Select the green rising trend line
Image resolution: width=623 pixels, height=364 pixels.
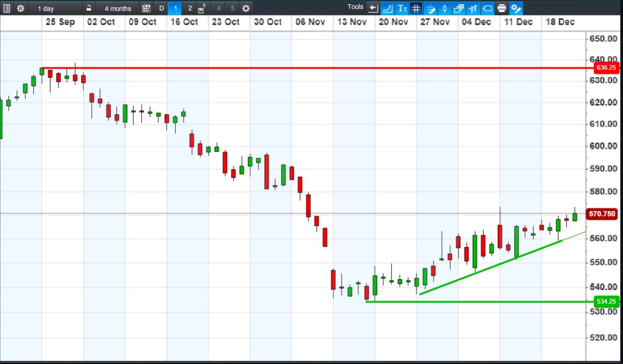click(x=491, y=268)
